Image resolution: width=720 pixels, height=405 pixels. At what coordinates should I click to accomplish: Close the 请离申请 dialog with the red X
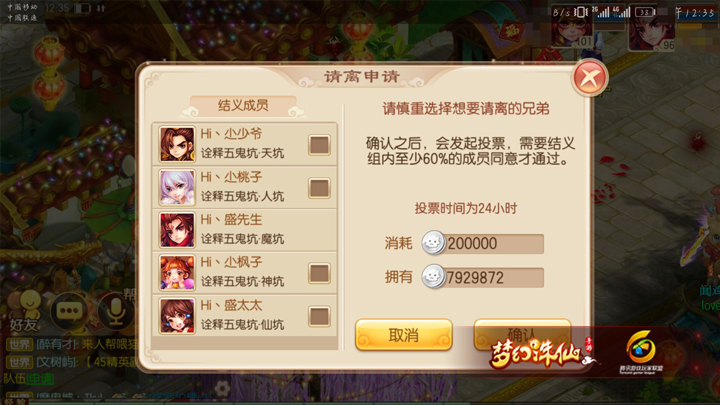tap(590, 78)
